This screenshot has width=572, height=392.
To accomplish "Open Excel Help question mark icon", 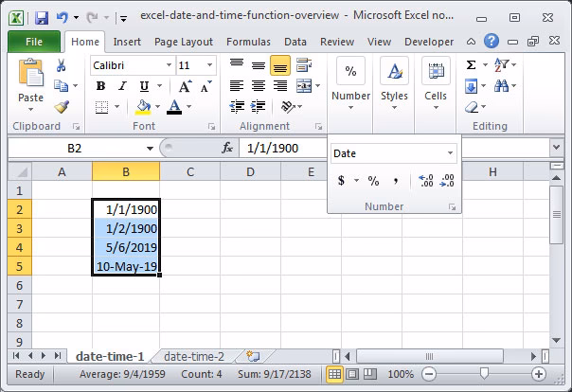I will (x=491, y=41).
